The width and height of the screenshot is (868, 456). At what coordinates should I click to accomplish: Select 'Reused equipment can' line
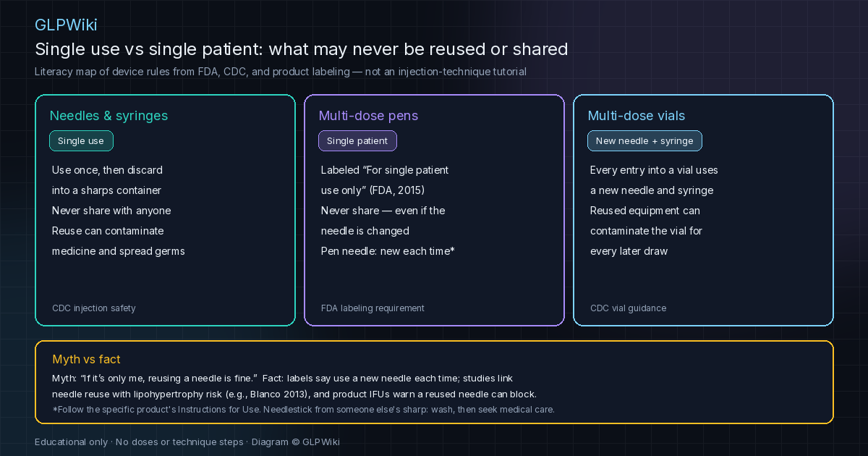[645, 211]
